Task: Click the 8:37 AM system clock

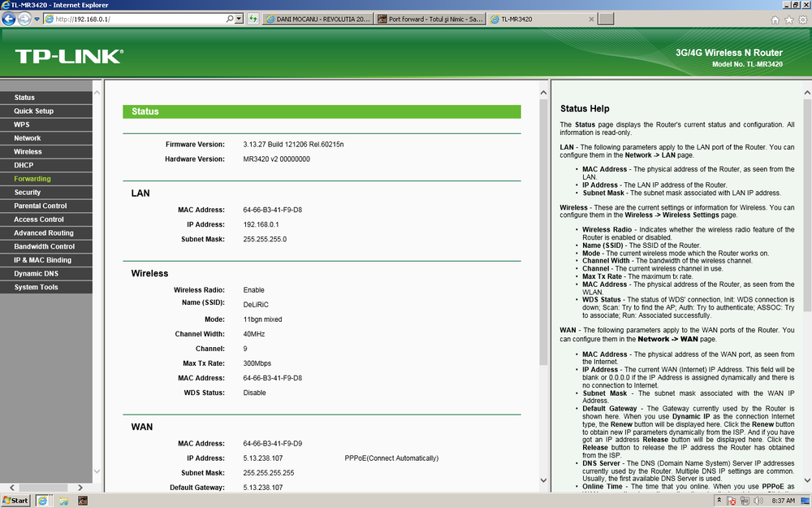Action: click(x=783, y=501)
